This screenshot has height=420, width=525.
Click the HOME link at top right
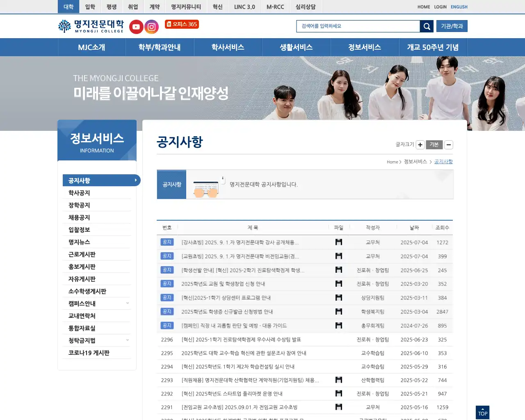coord(424,7)
